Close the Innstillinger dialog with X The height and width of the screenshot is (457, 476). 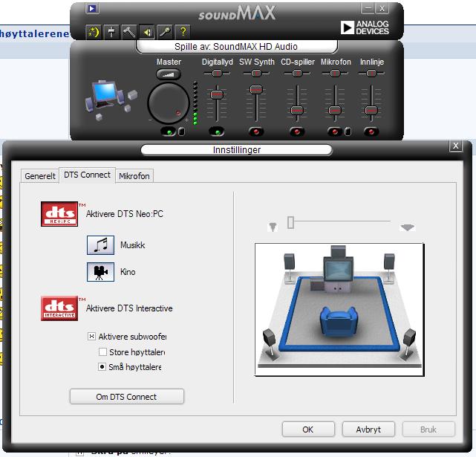pyautogui.click(x=456, y=146)
